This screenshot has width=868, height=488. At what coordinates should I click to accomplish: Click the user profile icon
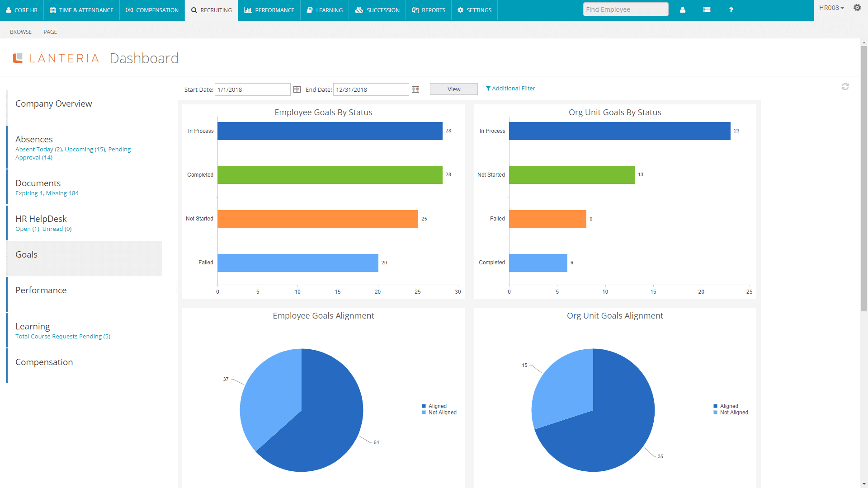click(683, 9)
